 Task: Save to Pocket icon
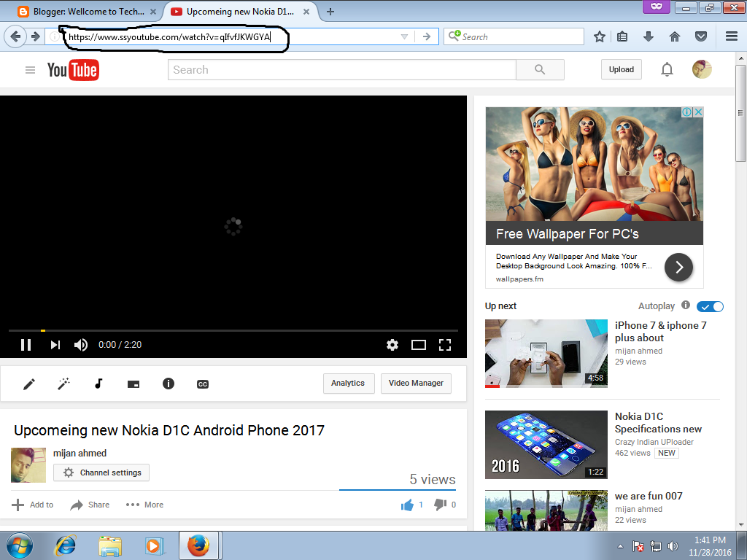click(701, 36)
